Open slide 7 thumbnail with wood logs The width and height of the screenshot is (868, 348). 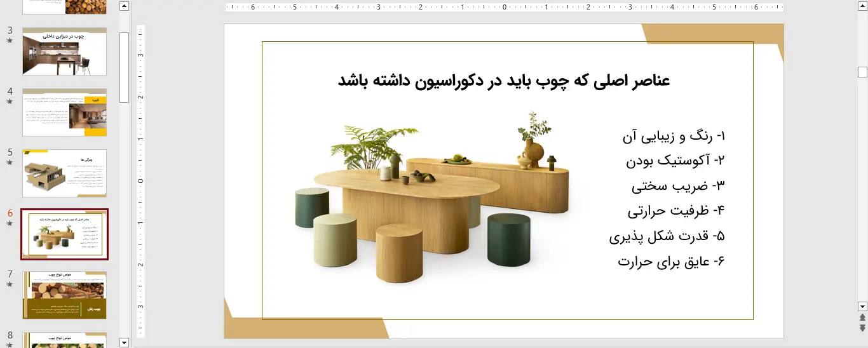tap(64, 295)
